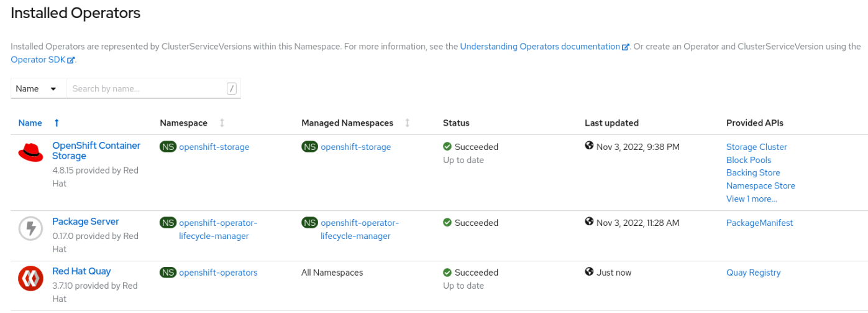Open the Understanding Operators documentation link

[x=539, y=47]
